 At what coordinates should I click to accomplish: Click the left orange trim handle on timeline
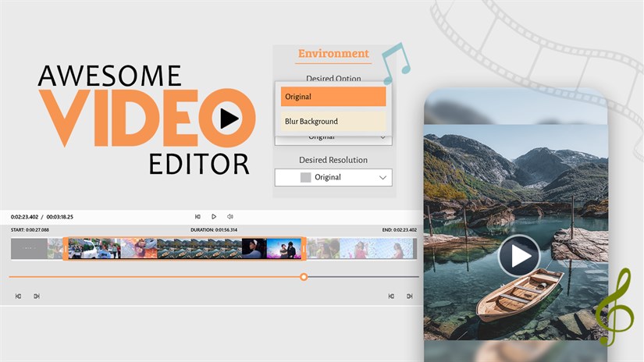[x=66, y=249]
